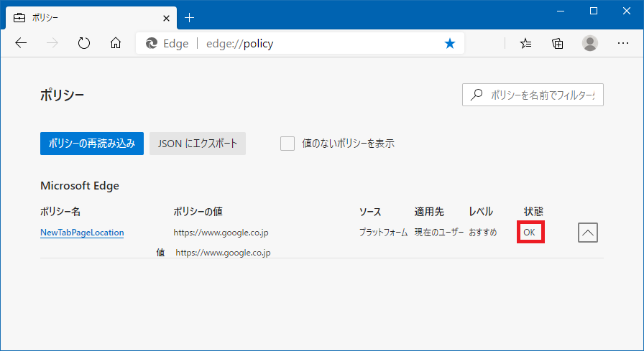Click the ポリシーの値 column header
The width and height of the screenshot is (644, 351).
click(198, 212)
